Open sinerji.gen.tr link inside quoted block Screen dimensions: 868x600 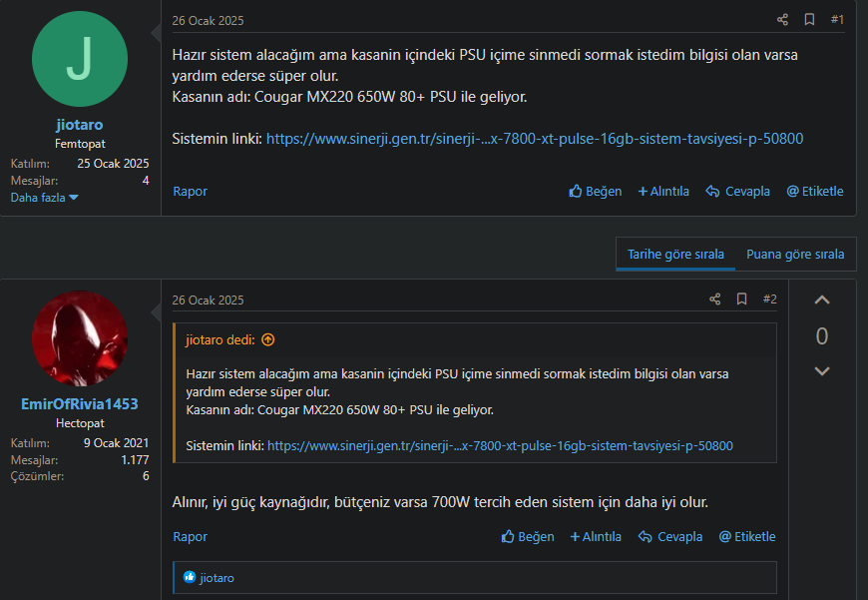pos(500,445)
